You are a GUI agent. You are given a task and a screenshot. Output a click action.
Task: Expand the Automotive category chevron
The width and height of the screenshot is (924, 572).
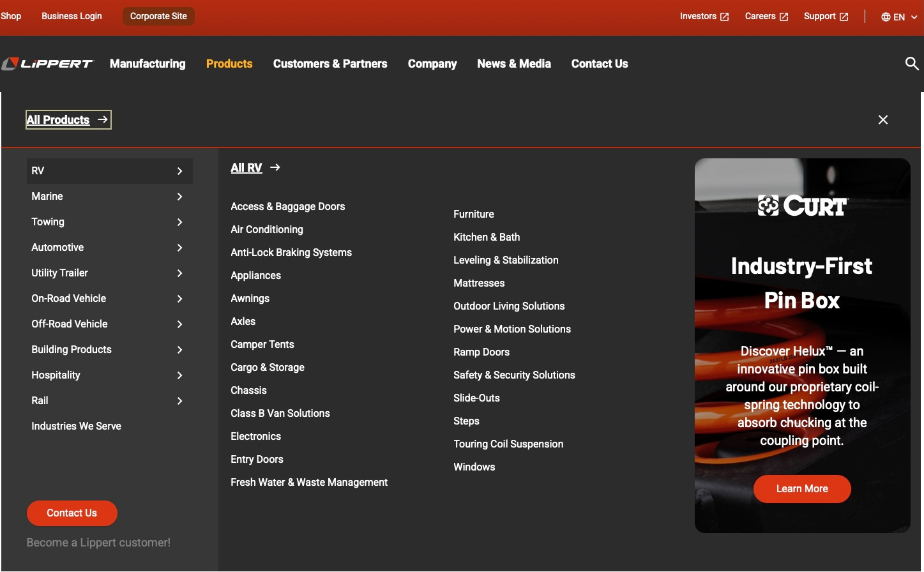pyautogui.click(x=179, y=248)
